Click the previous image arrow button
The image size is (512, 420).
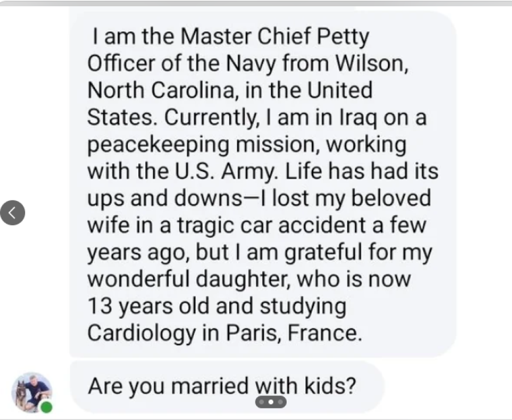point(13,213)
